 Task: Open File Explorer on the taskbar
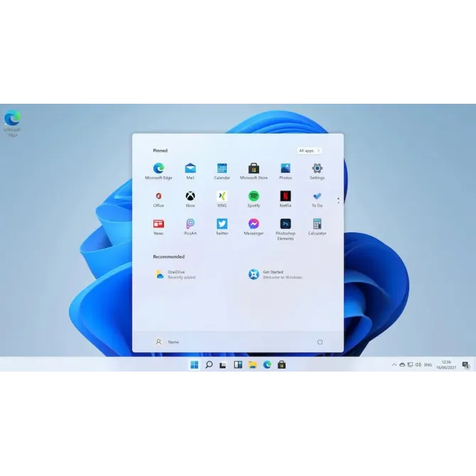coord(253,364)
